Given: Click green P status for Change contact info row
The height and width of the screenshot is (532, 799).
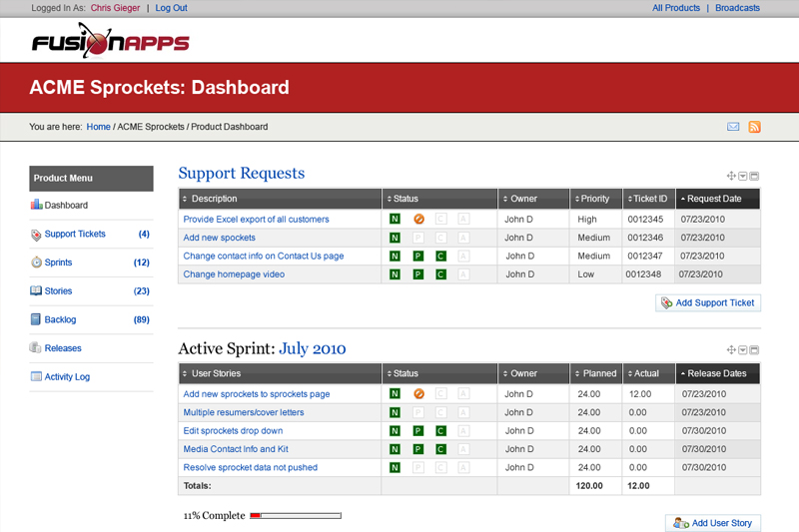Looking at the screenshot, I should click(418, 257).
